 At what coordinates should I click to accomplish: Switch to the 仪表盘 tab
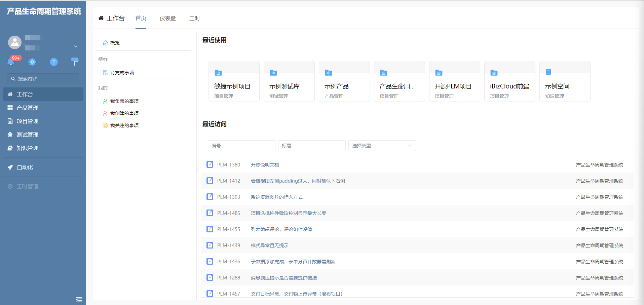click(168, 18)
